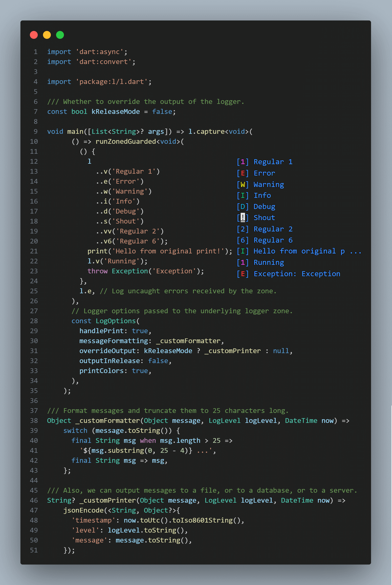Click the [I] badge next to Info
Screen dimensions: 392x585
point(243,195)
